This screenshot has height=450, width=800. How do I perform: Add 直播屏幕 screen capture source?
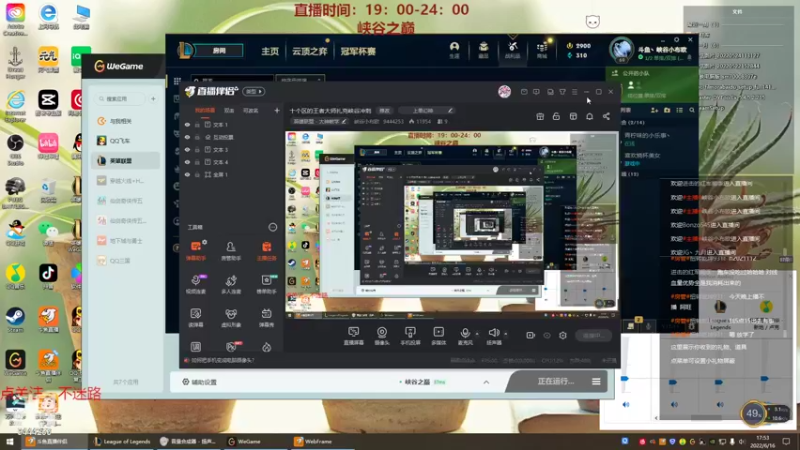coord(354,336)
